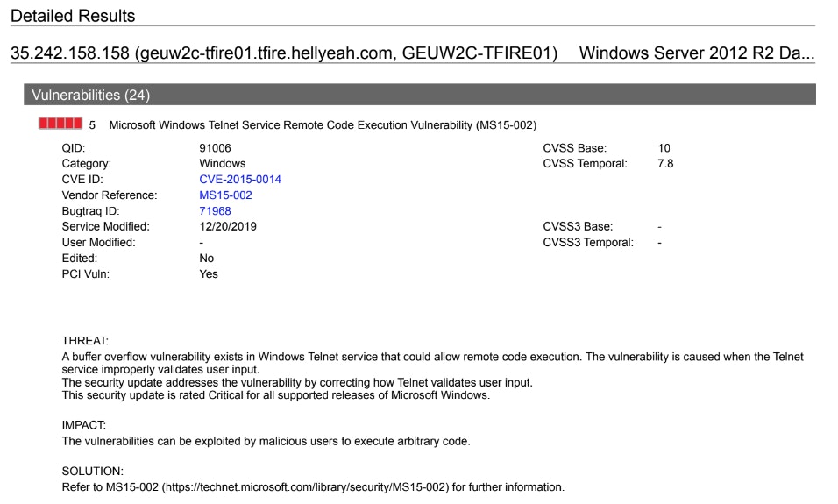Click the THREAT section label
The height and width of the screenshot is (504, 838).
click(x=85, y=341)
